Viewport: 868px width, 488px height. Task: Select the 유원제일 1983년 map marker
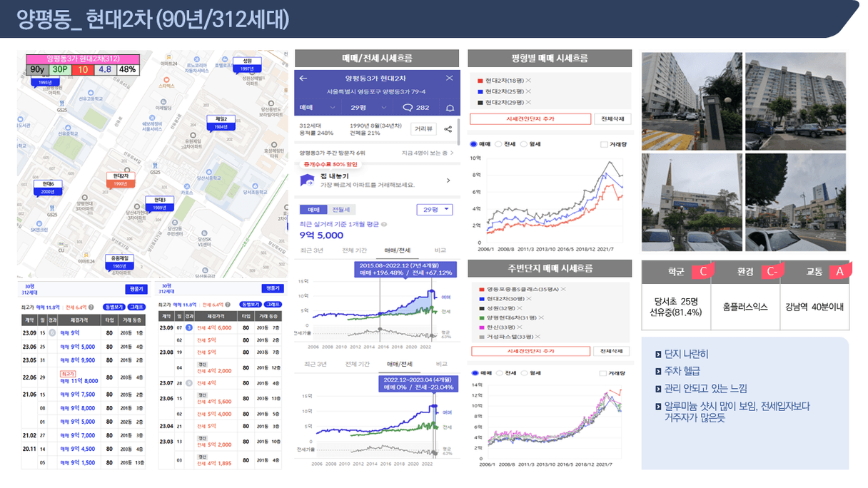coord(119,261)
